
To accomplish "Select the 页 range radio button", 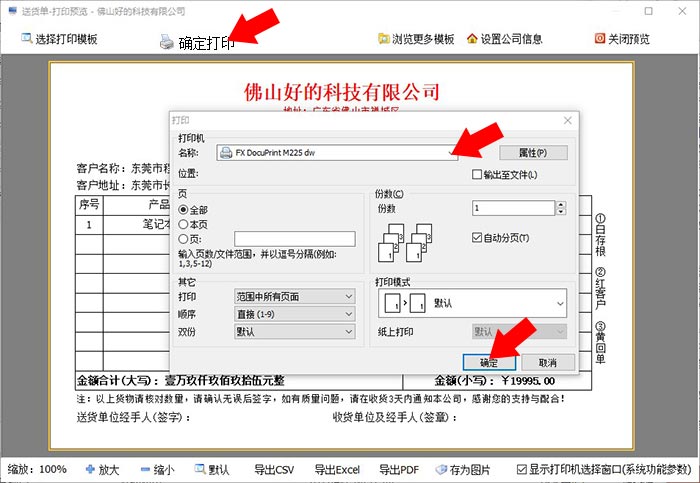I will (x=183, y=239).
